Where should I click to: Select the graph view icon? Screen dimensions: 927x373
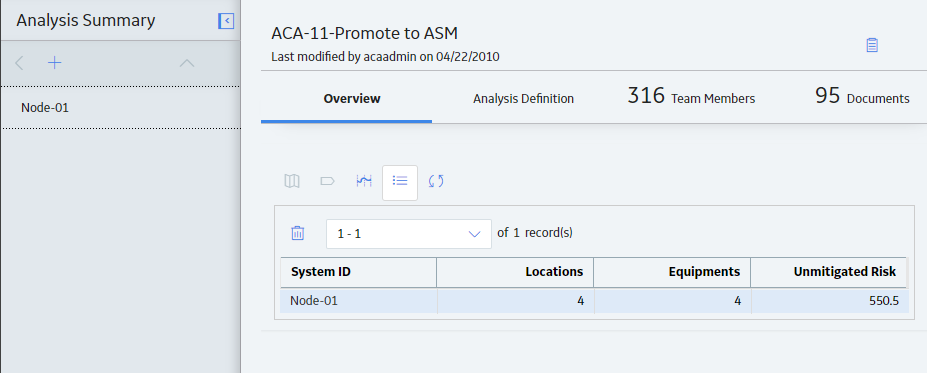pos(364,181)
